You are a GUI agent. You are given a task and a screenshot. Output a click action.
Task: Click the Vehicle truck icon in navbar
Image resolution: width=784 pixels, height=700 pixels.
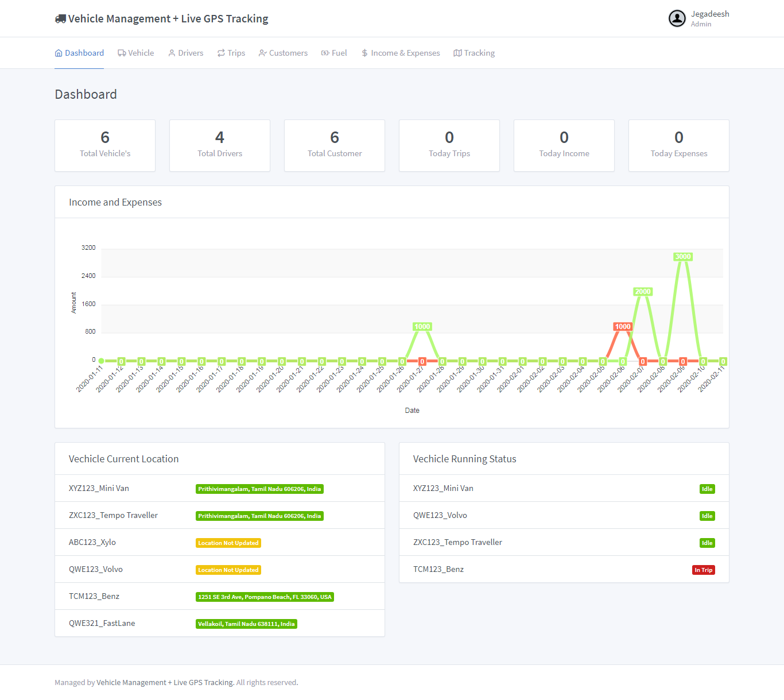[x=122, y=53]
